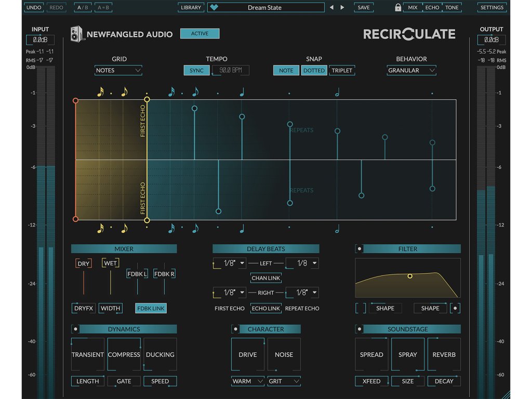
Task: Click the yellow First Echo handle at top
Action: coord(147,99)
